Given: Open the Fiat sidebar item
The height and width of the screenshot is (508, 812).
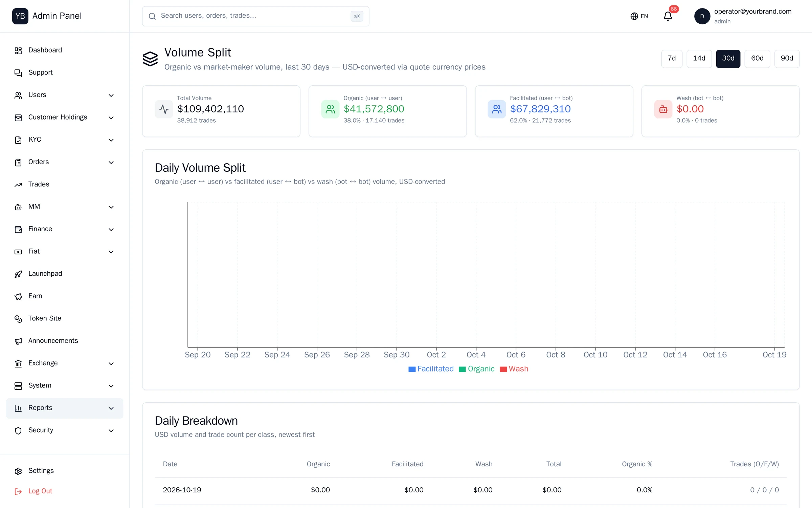Looking at the screenshot, I should coord(65,252).
